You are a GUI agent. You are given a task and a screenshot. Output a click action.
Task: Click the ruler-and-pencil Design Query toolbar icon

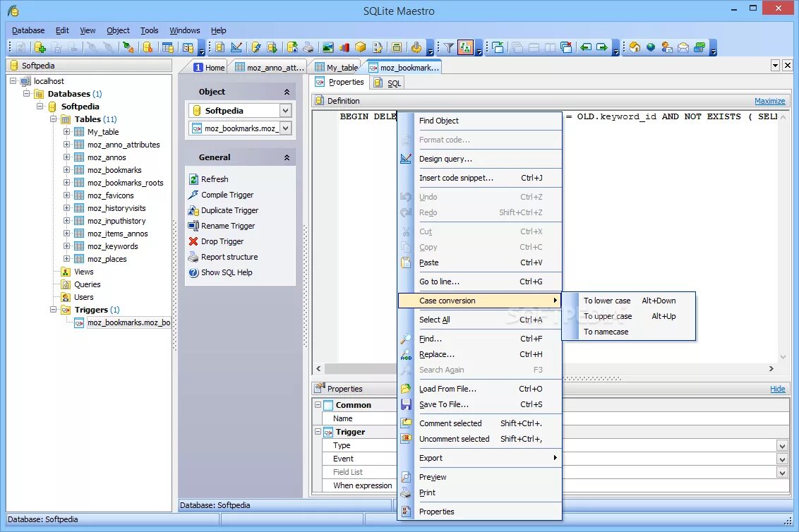coord(236,47)
